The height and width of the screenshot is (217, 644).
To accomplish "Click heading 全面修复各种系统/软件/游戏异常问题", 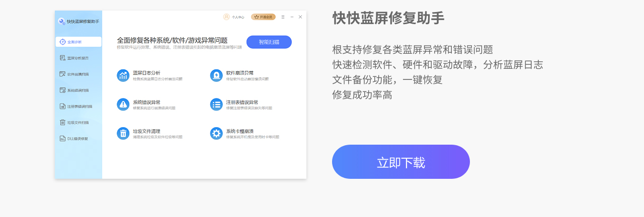I will point(172,40).
